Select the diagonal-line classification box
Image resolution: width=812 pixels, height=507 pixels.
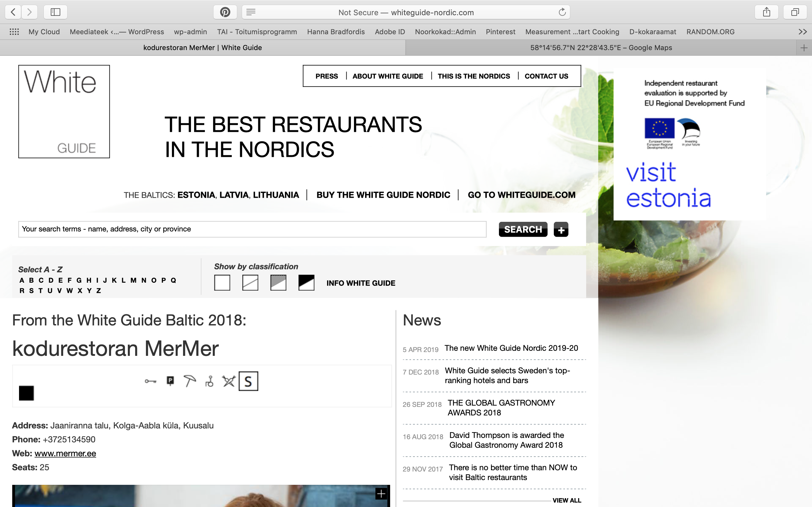(x=250, y=283)
